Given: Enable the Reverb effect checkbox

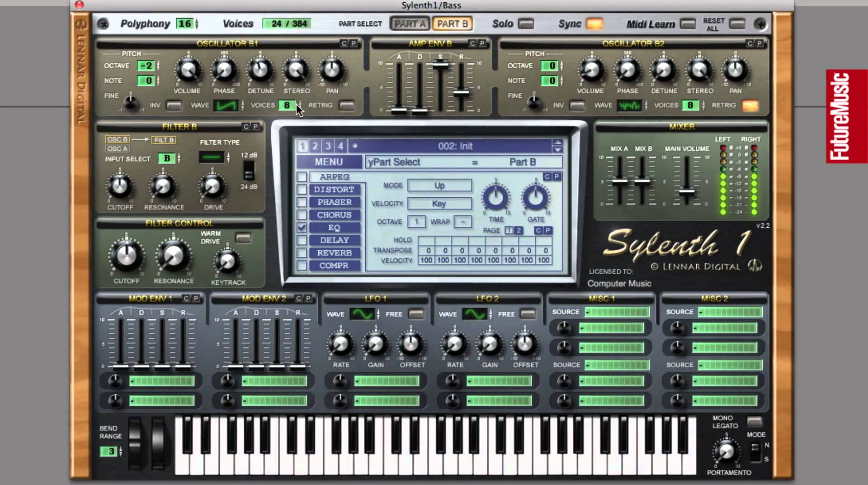Looking at the screenshot, I should pos(302,253).
